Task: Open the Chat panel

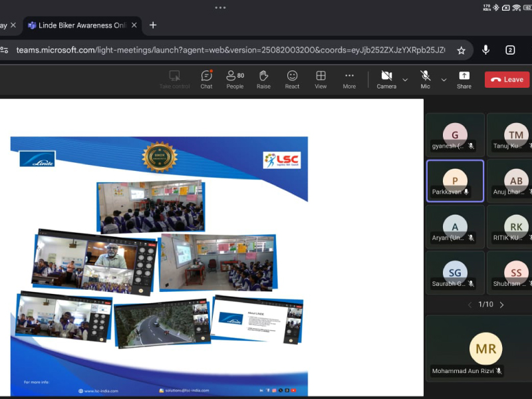Action: point(206,79)
